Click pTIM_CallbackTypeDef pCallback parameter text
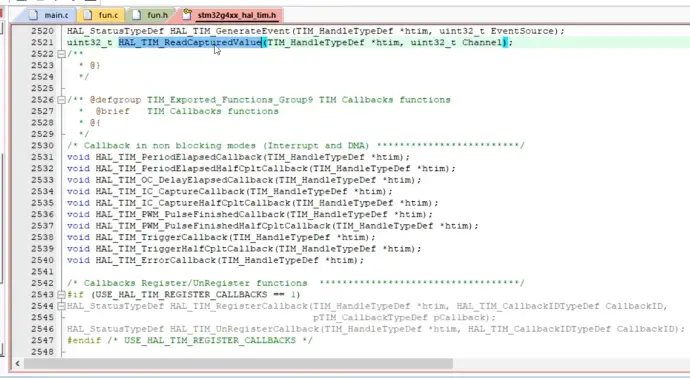The image size is (690, 378). [x=401, y=317]
